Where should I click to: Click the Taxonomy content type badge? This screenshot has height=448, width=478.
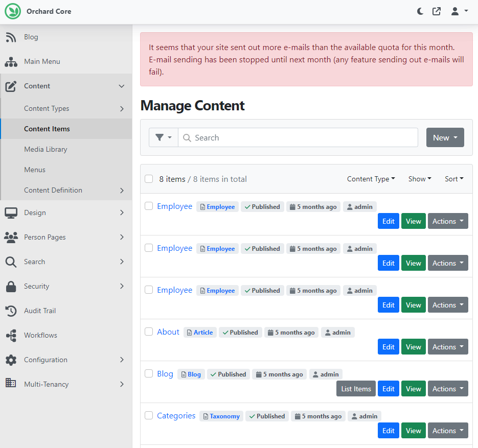click(221, 416)
